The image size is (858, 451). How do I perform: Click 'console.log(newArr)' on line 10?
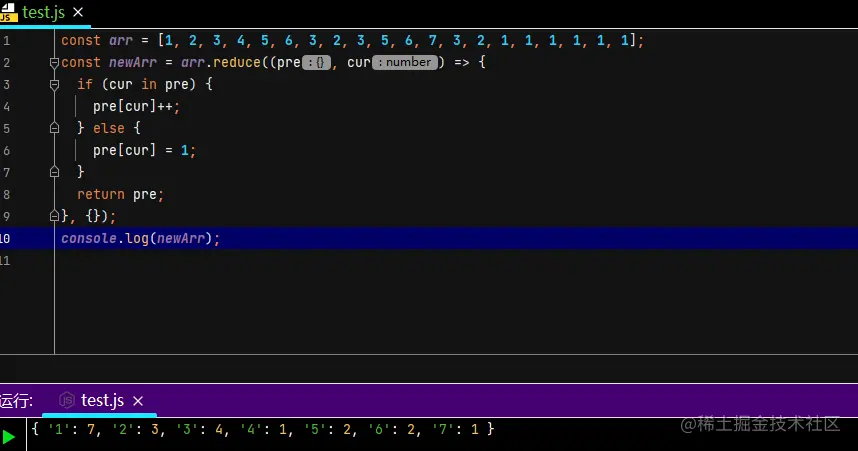coord(136,238)
